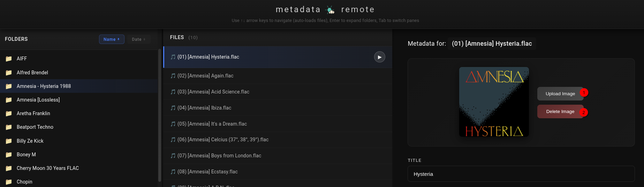This screenshot has width=644, height=187.
Task: Click the music note icon for Celcius.flac
Action: [x=173, y=140]
